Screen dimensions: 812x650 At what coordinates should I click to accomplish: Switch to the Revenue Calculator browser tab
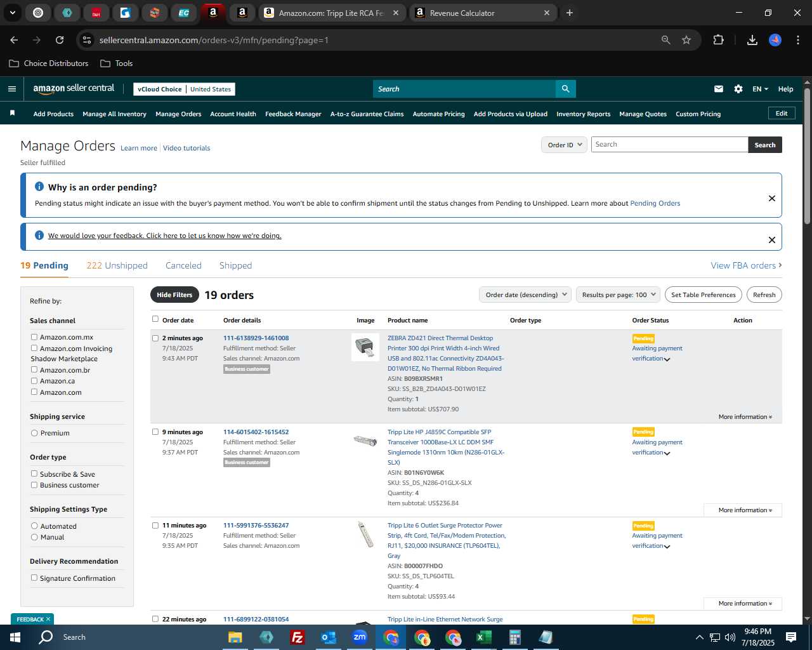pos(483,13)
